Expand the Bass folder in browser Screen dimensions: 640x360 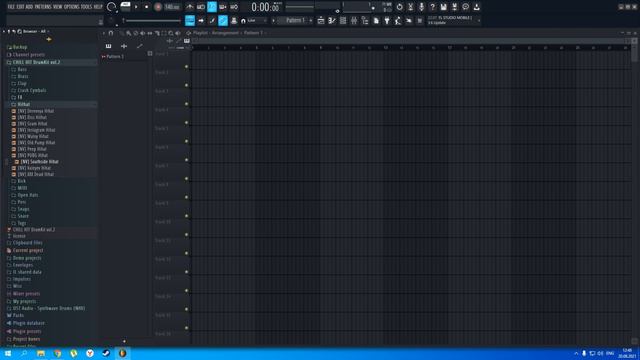click(22, 69)
